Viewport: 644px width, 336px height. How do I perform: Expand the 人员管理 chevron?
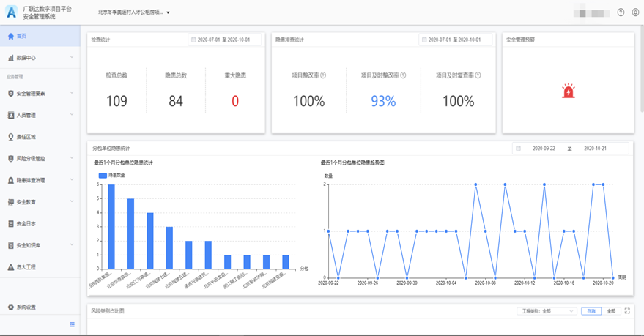click(72, 114)
